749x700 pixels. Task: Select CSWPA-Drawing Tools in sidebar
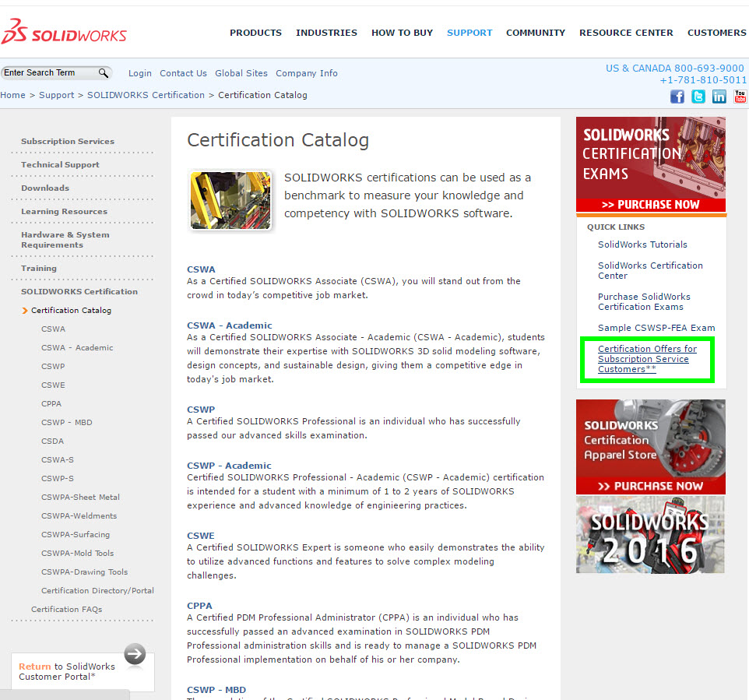click(85, 572)
